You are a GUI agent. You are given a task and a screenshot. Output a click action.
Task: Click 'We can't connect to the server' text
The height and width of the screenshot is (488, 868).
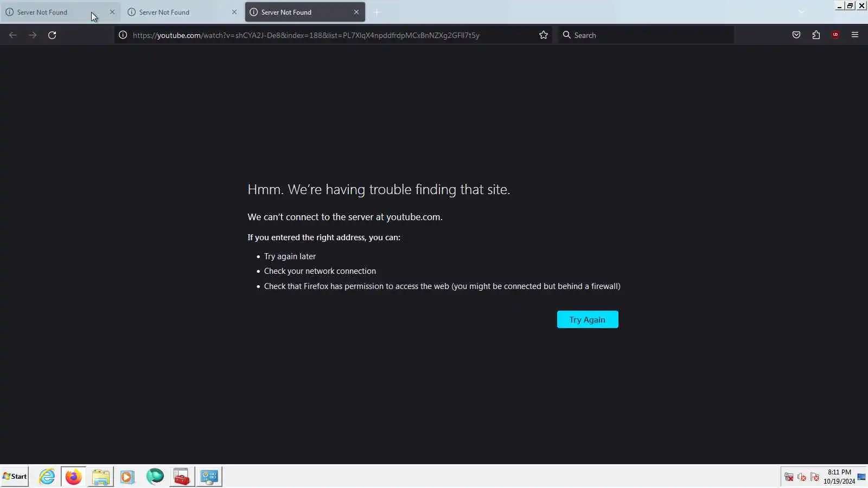[345, 217]
